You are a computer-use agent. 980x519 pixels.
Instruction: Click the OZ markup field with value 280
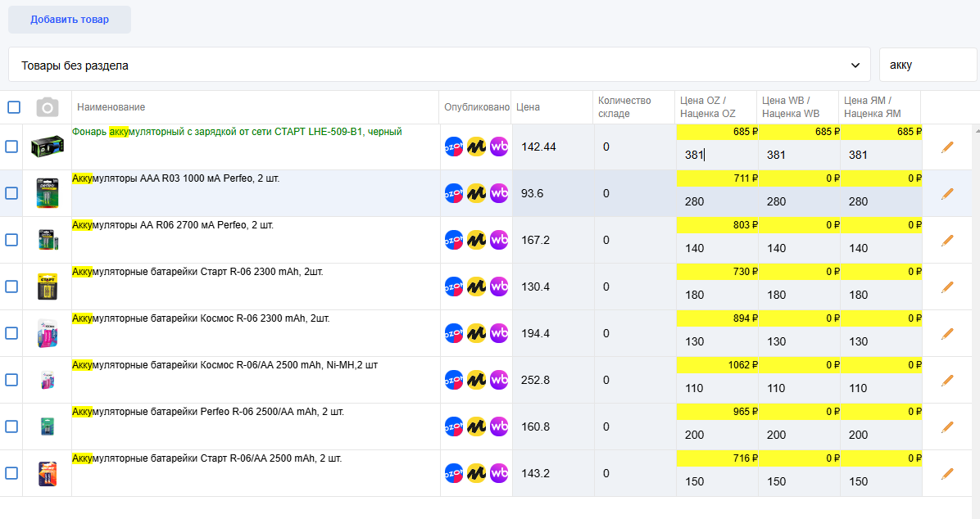coord(715,201)
